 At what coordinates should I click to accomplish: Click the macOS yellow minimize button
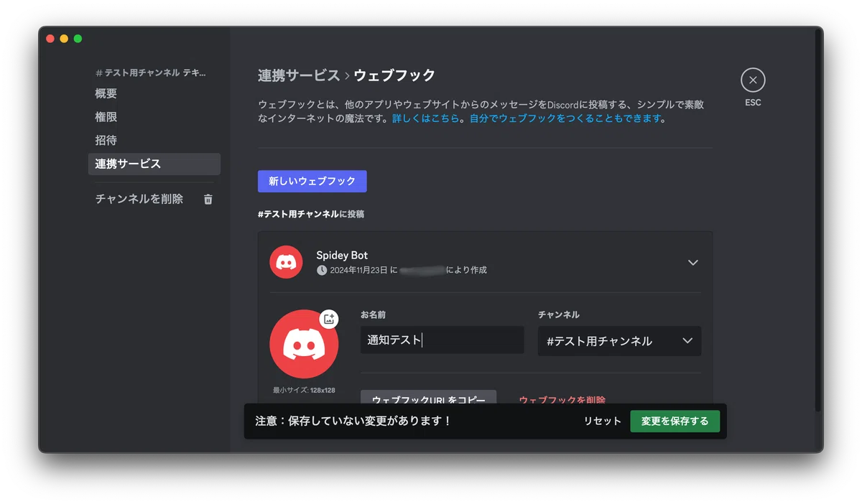[x=64, y=39]
